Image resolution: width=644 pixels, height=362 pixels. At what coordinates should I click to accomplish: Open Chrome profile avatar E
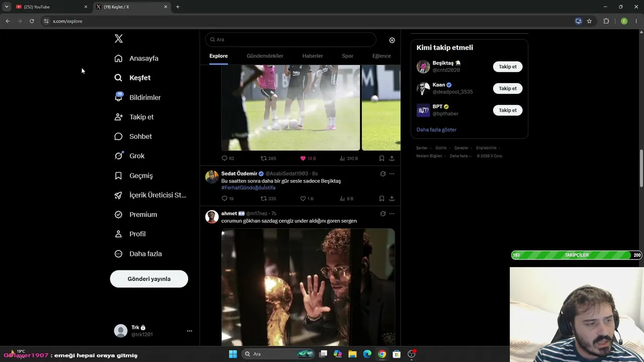[x=624, y=21]
